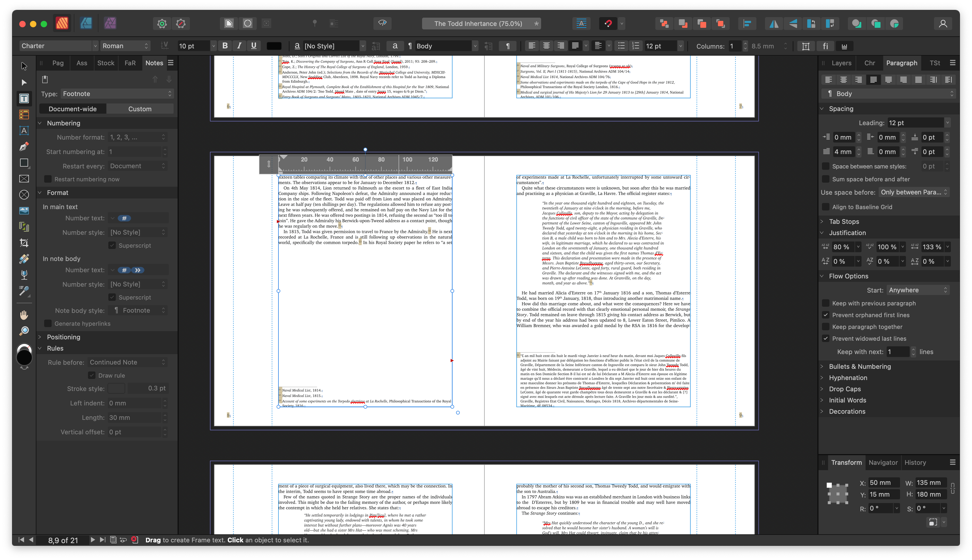
Task: Switch to Publisher persona icon
Action: click(62, 24)
